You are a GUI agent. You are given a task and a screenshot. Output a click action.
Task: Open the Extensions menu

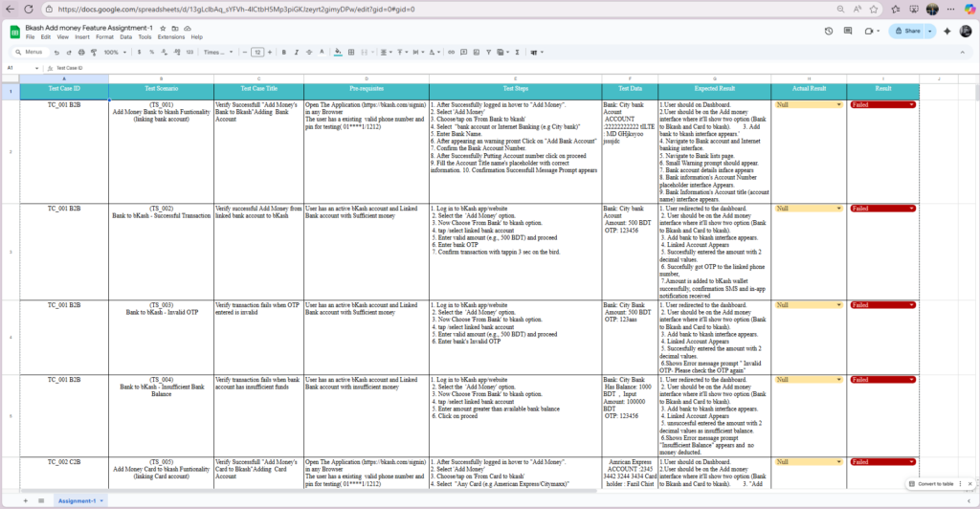click(x=170, y=37)
